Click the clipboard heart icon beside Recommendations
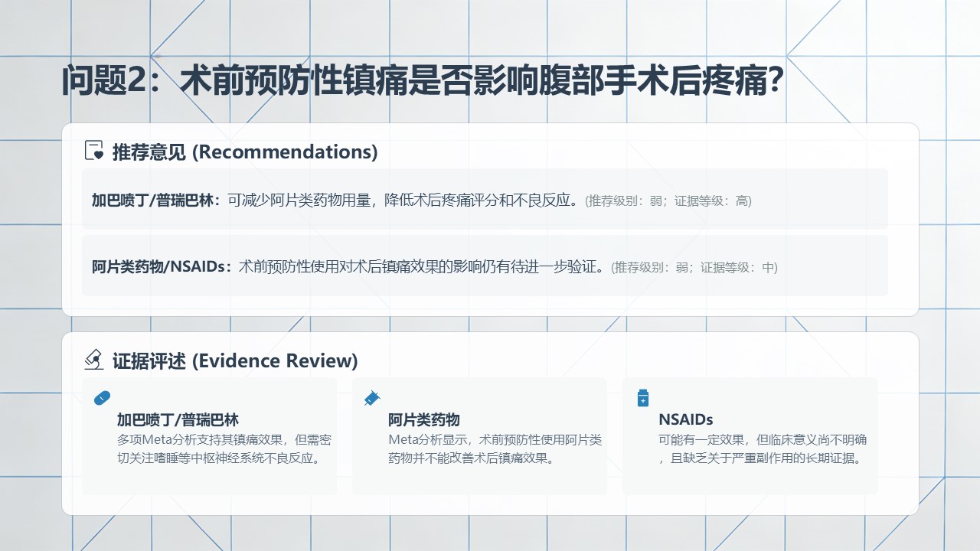The height and width of the screenshot is (551, 980). (93, 151)
